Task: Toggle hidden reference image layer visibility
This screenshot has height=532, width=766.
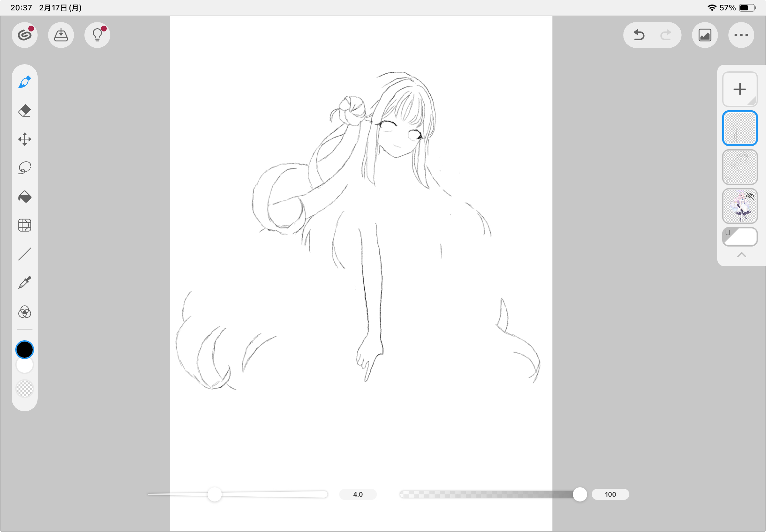Action: click(x=750, y=196)
